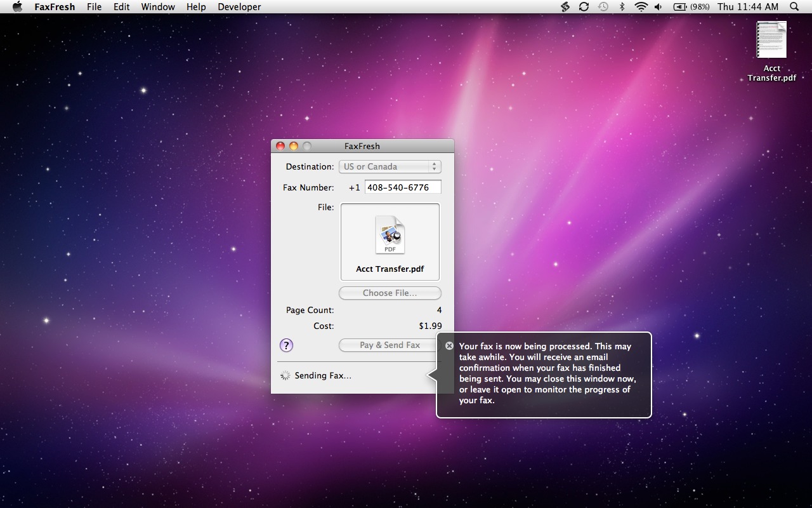This screenshot has width=812, height=508.
Task: Open the Acct Transfer.pdf desktop file icon
Action: point(771,40)
